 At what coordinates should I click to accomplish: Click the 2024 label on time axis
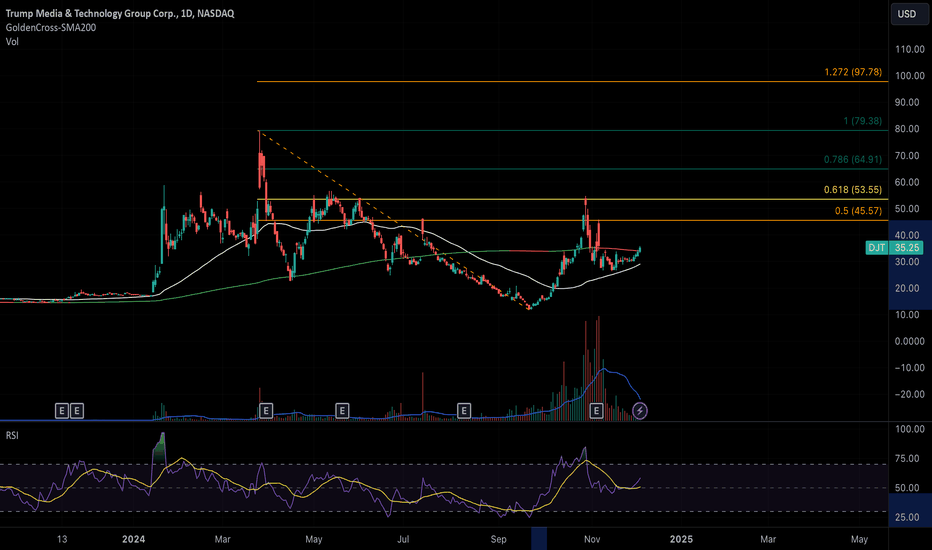pos(134,539)
